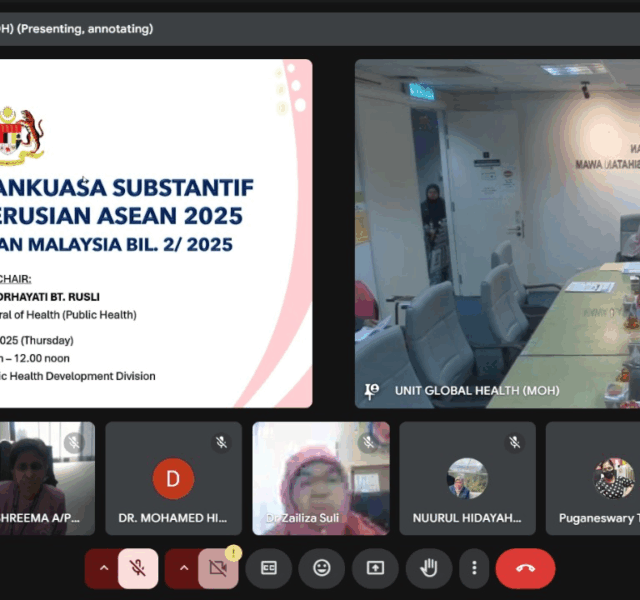Select the HREEMA A/P... video tile

click(47, 478)
